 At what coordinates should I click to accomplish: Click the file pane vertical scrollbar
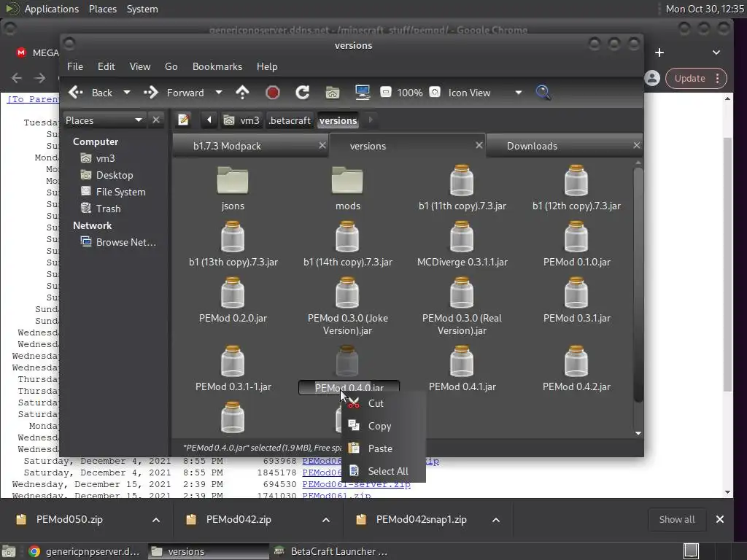click(x=638, y=286)
